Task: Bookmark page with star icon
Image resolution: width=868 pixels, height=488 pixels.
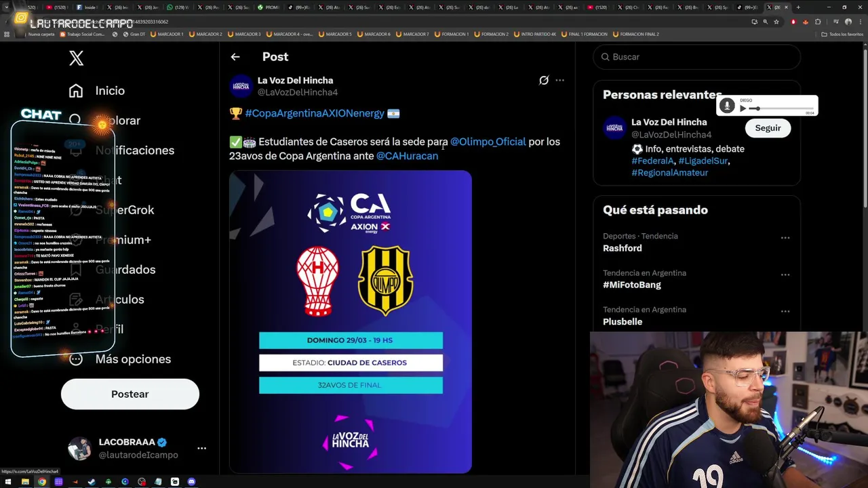Action: [776, 22]
